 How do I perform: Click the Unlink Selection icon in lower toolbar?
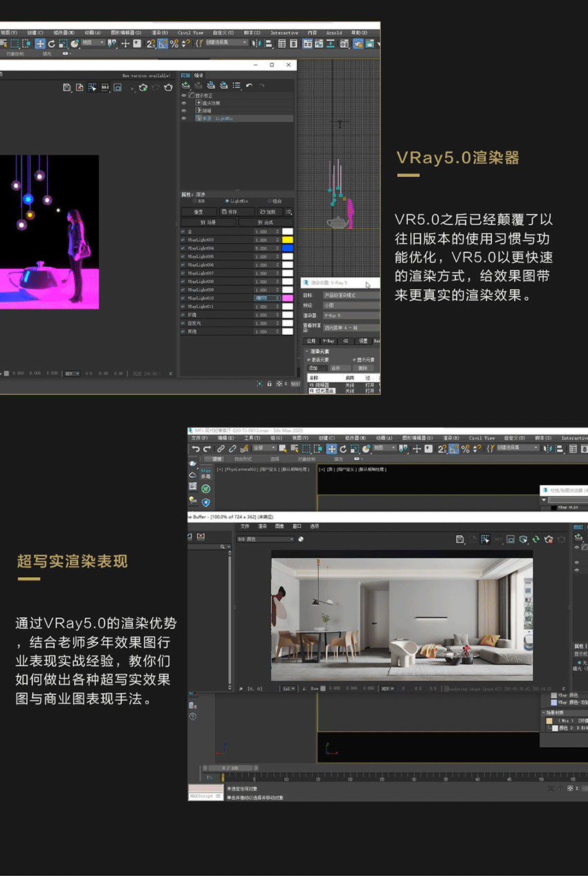(x=232, y=449)
